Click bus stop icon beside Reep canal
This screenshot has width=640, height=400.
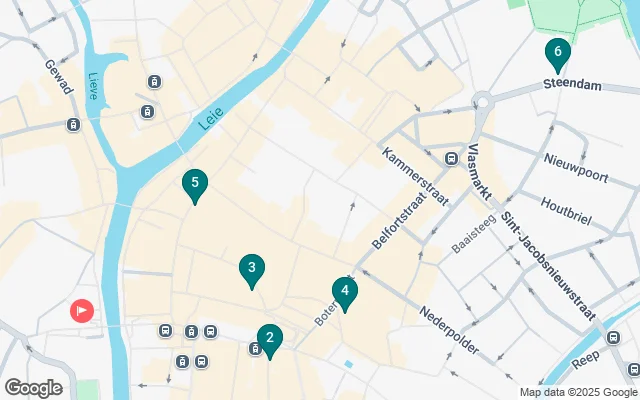pos(613,338)
